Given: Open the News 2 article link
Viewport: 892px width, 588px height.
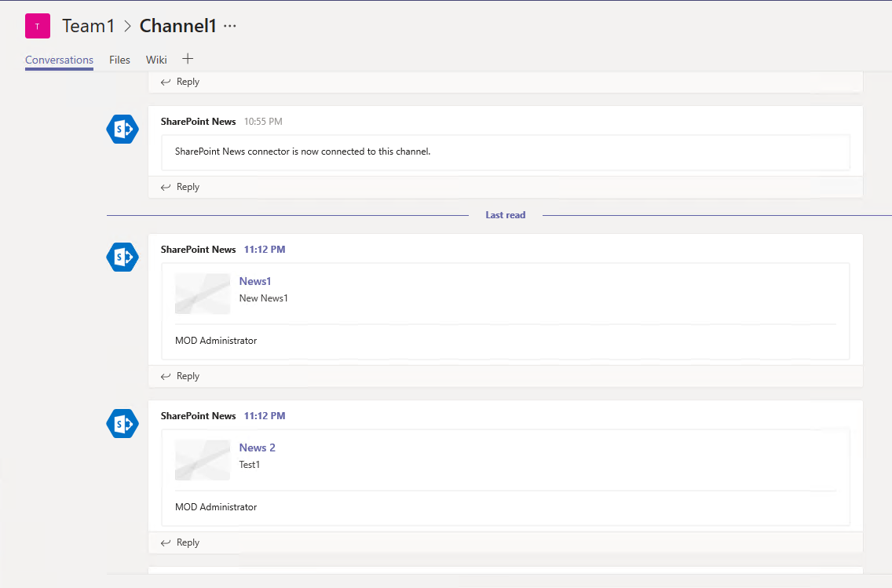Looking at the screenshot, I should pos(257,448).
